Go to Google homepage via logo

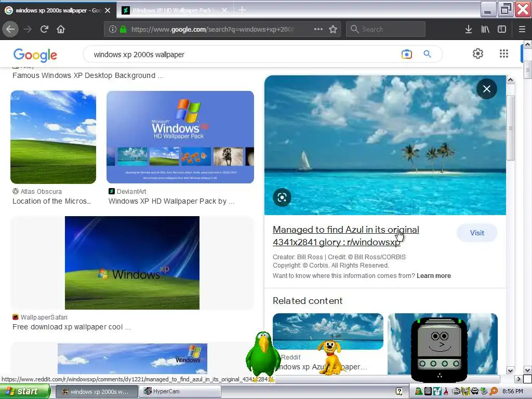pyautogui.click(x=35, y=55)
